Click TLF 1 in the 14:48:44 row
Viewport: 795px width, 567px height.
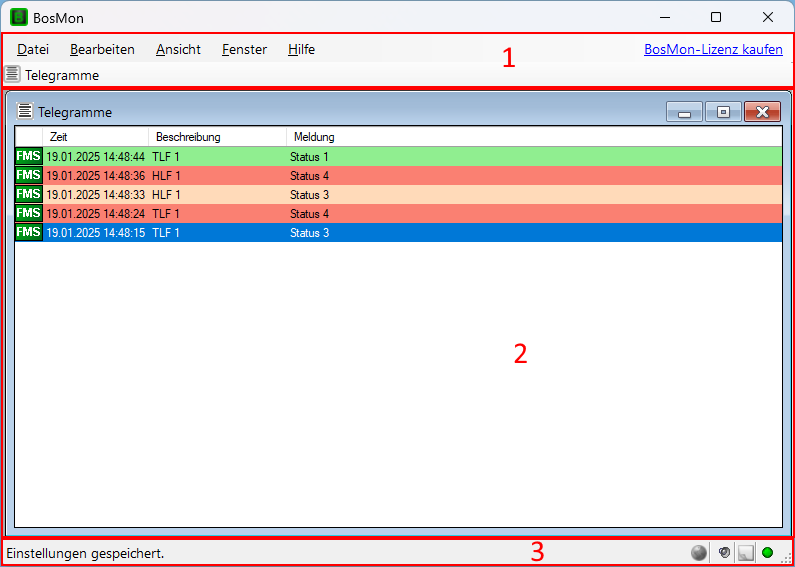tap(166, 157)
